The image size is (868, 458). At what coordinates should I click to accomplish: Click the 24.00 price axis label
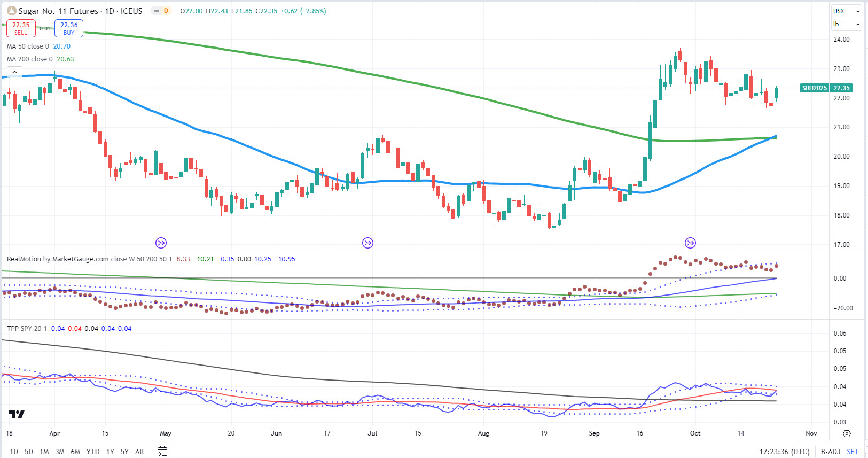pos(841,40)
